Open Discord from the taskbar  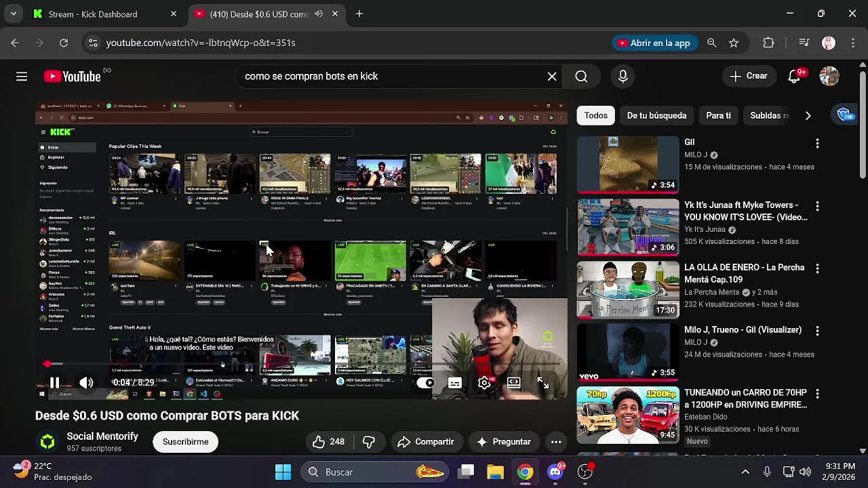click(556, 472)
